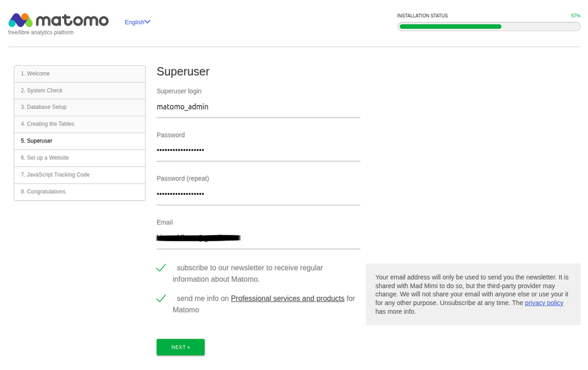Open the English language dropdown
This screenshot has width=588, height=370.
(x=134, y=22)
